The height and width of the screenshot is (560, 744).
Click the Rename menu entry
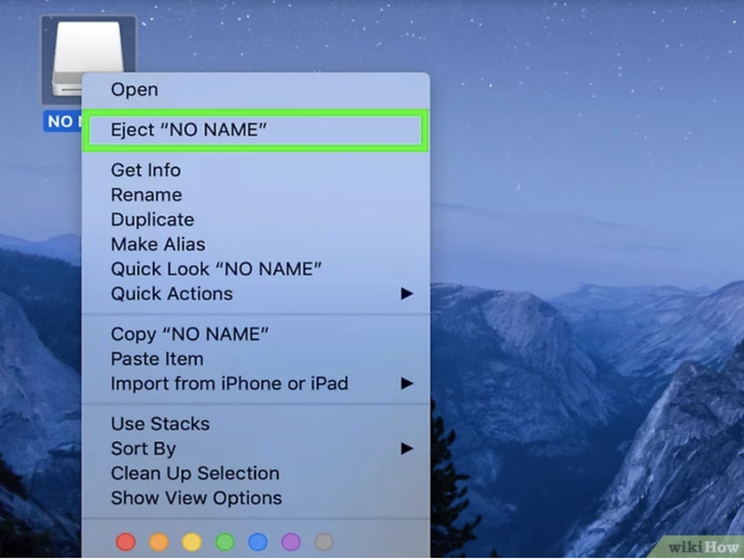(146, 195)
